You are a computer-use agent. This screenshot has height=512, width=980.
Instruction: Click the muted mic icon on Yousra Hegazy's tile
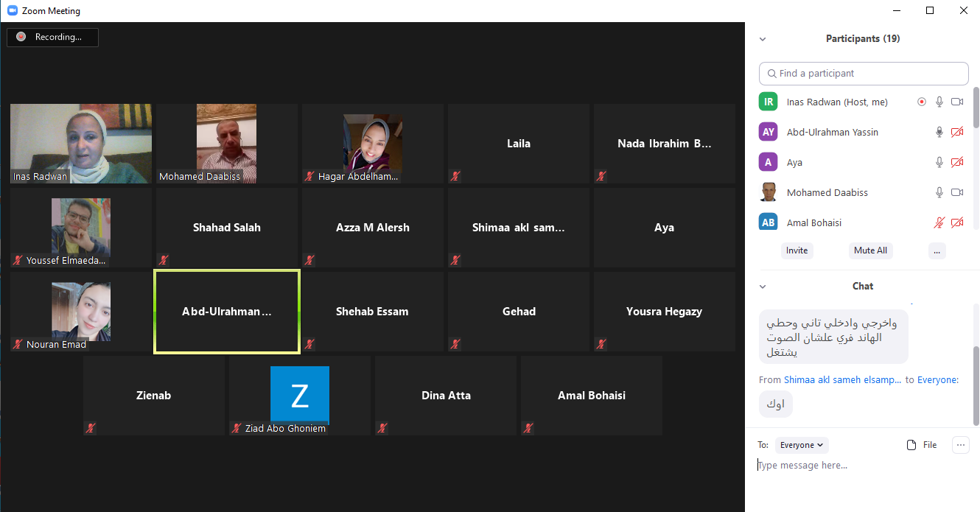pos(601,344)
